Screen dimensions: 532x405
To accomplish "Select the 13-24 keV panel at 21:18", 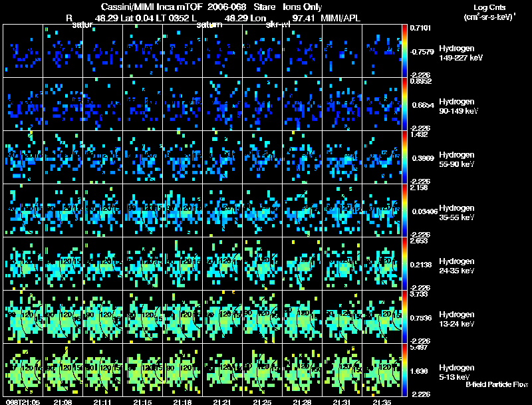I will coord(182,317).
